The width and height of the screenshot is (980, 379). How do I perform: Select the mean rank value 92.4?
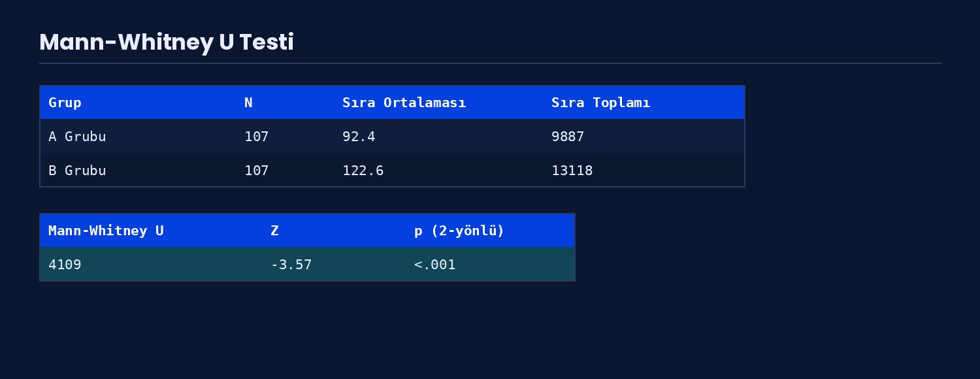tap(359, 137)
